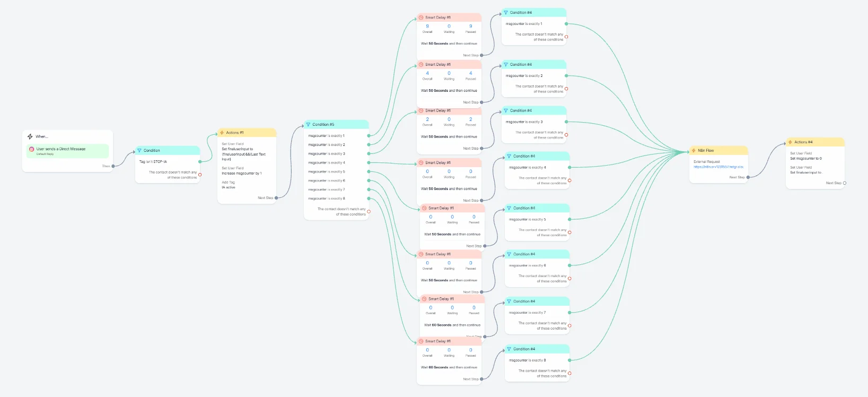
Task: Click the lightning icon beside When...
Action: click(x=30, y=136)
